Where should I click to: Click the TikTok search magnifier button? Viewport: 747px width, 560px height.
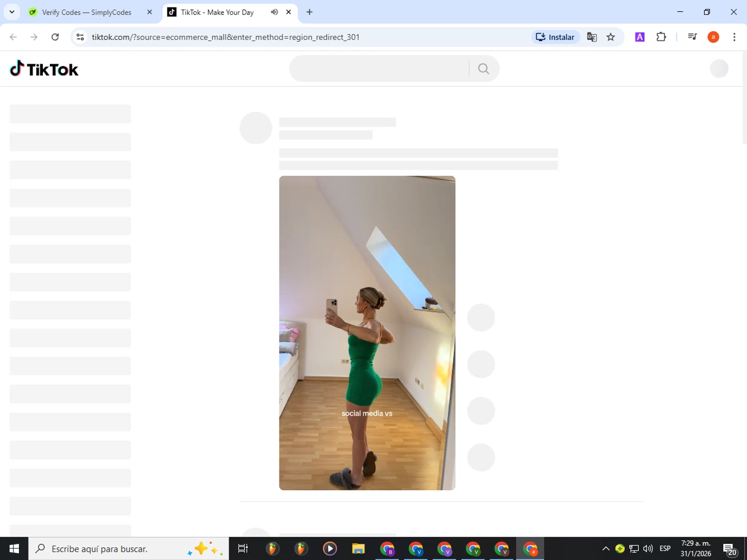click(x=484, y=69)
